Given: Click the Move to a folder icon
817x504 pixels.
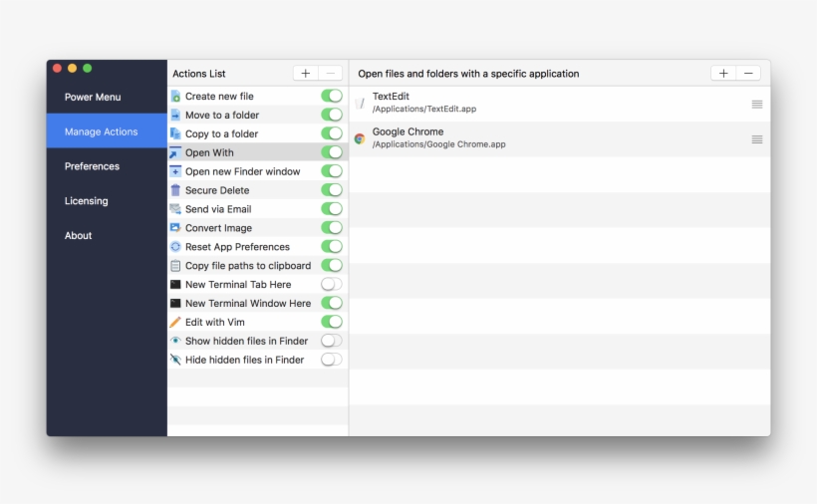Looking at the screenshot, I should (175, 116).
